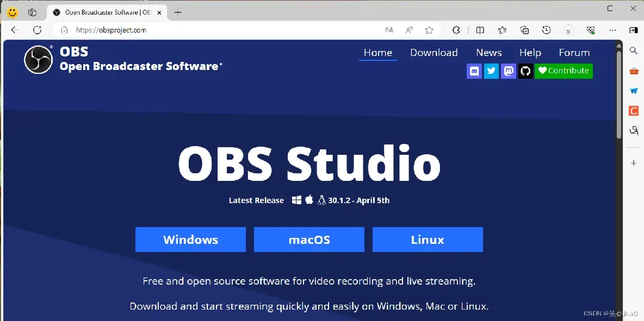Toggle the sidebar panel icon
Image resolution: width=644 pixels, height=321 pixels.
pyautogui.click(x=633, y=30)
